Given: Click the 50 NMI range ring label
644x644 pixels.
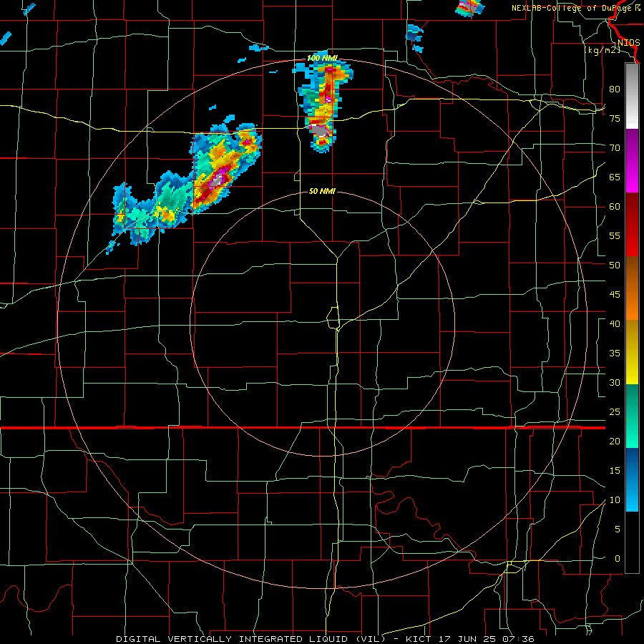Looking at the screenshot, I should 322,191.
